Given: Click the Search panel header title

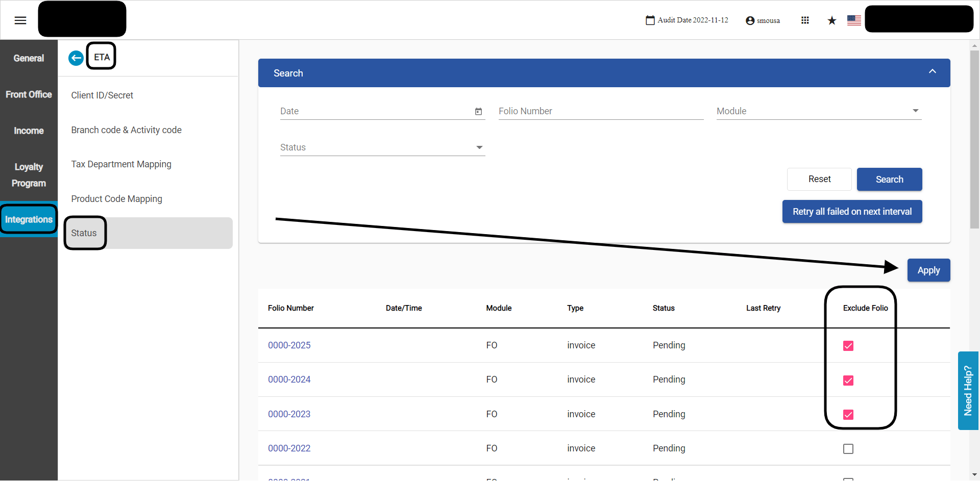Looking at the screenshot, I should point(288,73).
